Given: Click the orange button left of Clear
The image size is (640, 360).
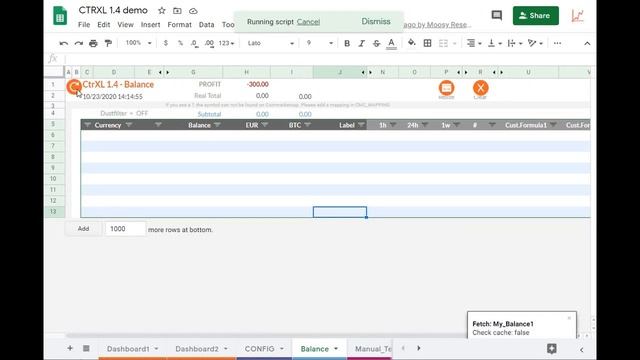Looking at the screenshot, I should (x=446, y=88).
